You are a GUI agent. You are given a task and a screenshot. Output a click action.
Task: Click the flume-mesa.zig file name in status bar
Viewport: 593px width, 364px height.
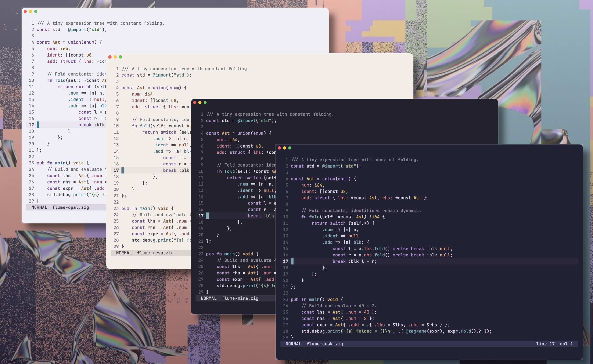point(155,253)
